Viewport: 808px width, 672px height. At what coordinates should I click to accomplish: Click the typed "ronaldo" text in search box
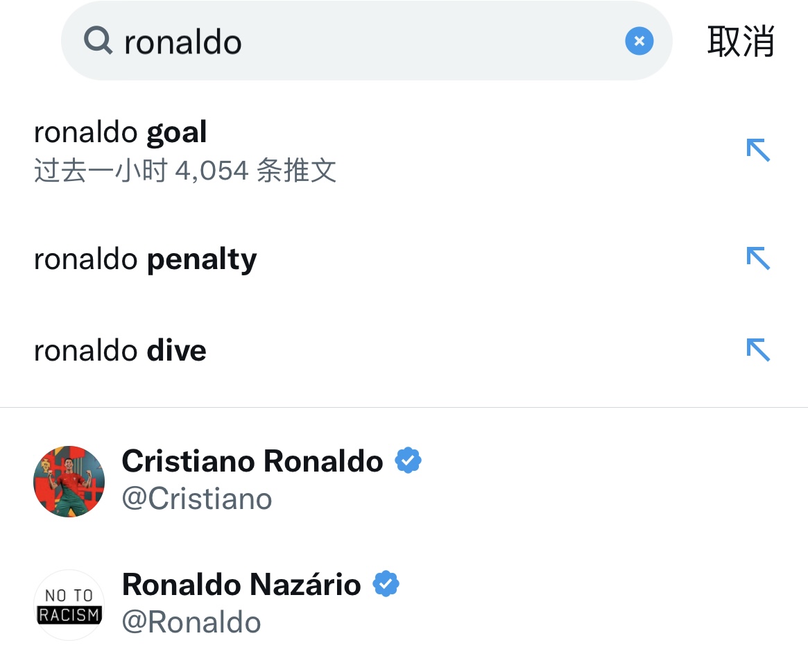(183, 43)
